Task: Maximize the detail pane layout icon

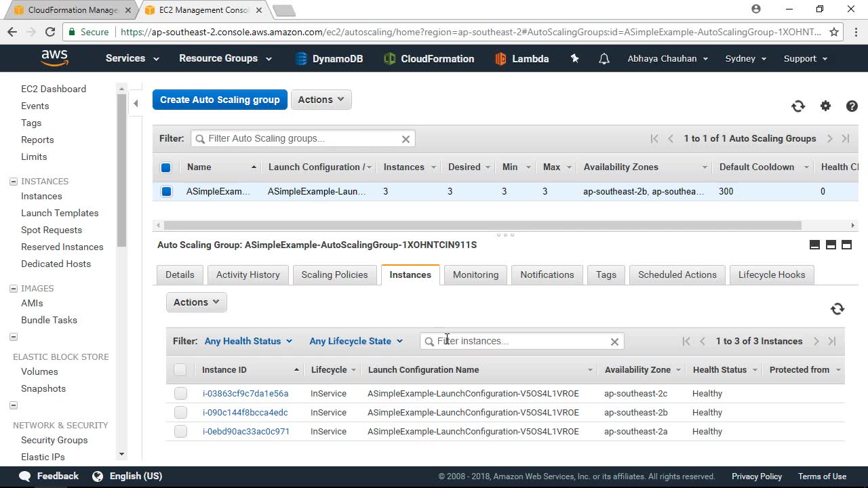Action: tap(846, 245)
